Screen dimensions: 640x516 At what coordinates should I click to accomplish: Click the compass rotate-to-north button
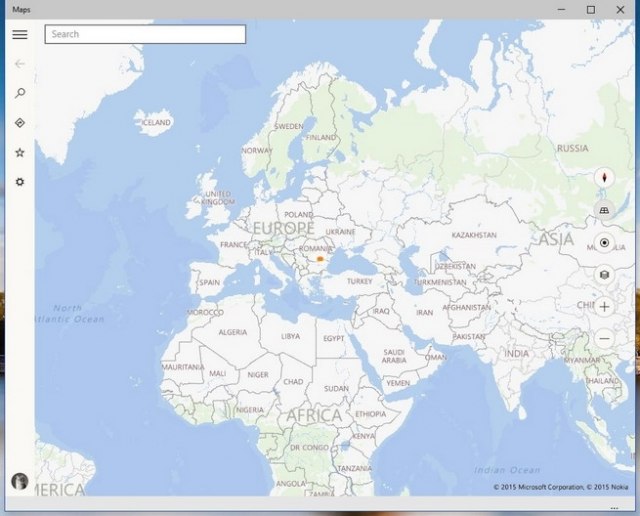tap(604, 178)
